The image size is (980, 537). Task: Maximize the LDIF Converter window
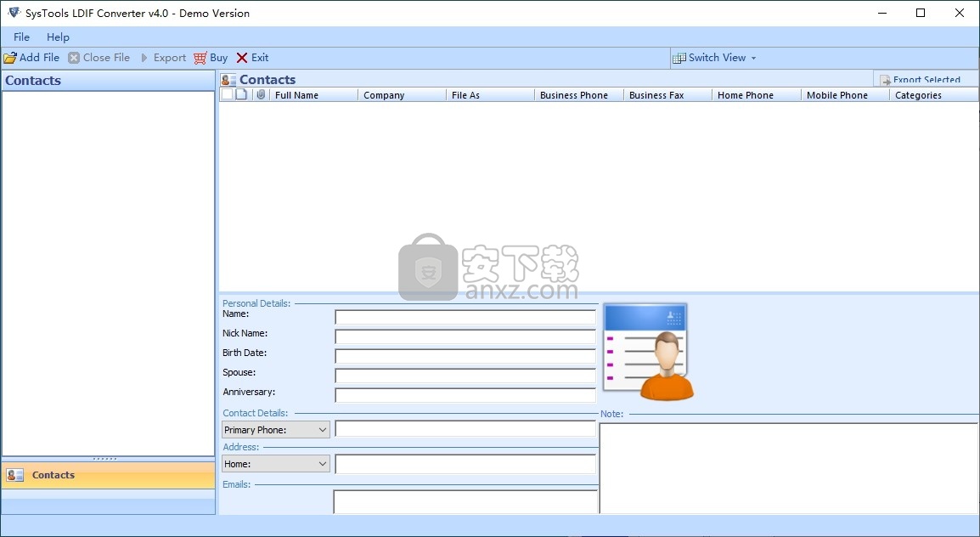coord(921,13)
